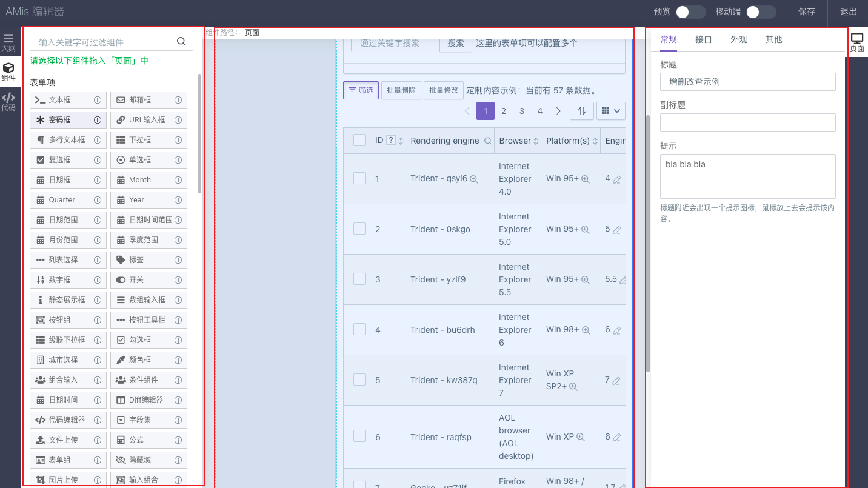Click the search icon on Rendering engine column
868x488 pixels.
point(488,140)
